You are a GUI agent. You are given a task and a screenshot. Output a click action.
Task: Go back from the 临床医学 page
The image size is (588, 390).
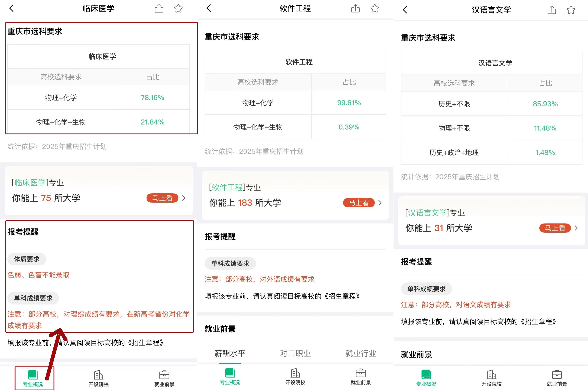tap(11, 8)
